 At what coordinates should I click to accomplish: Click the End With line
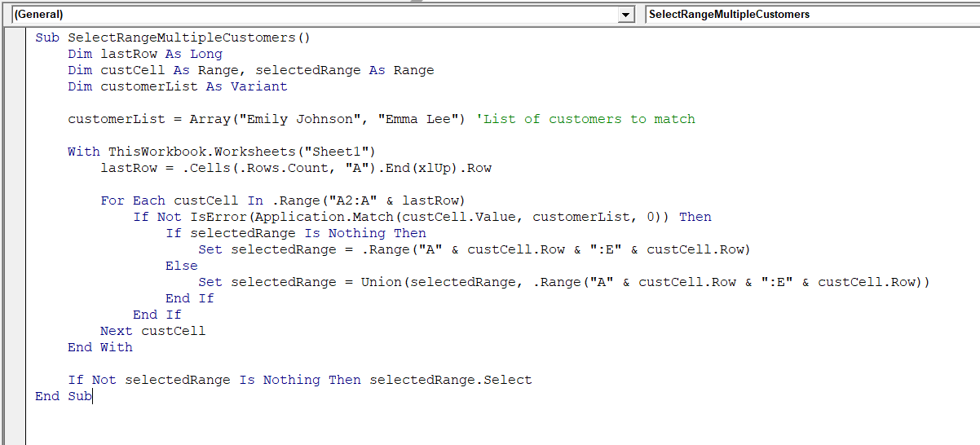[100, 347]
